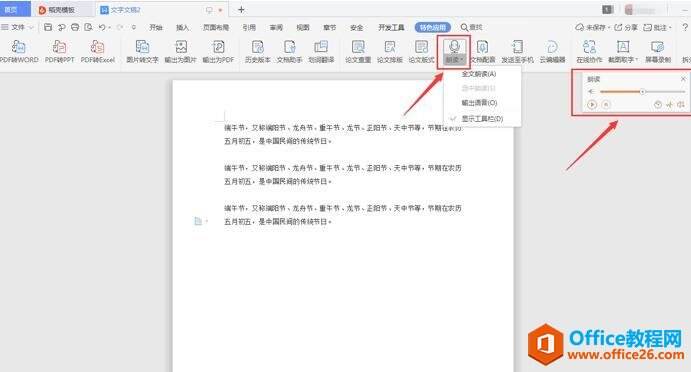
Task: Click the tone waveform icon in 朗读 panel
Action: [x=669, y=104]
